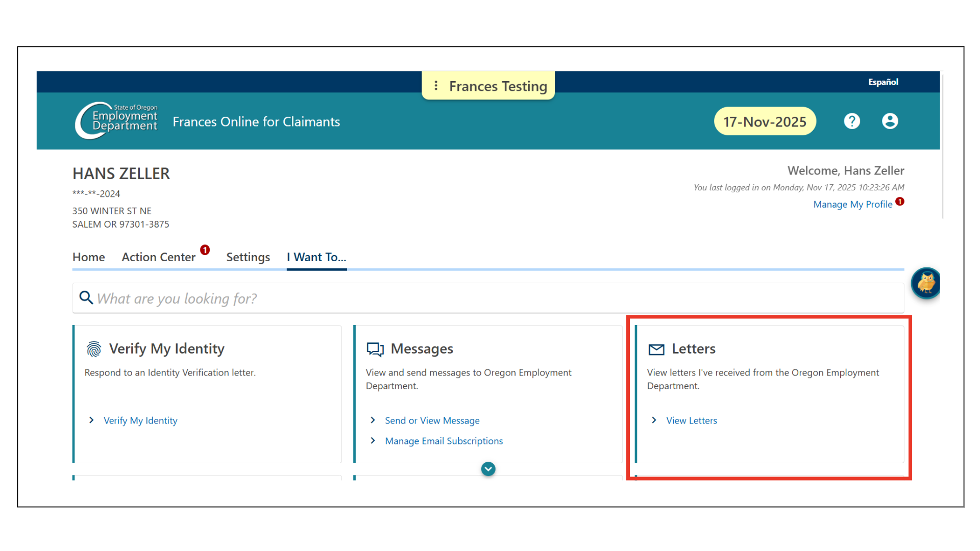The height and width of the screenshot is (551, 980).
Task: Click chevron beside Send or View Message
Action: [x=373, y=420]
